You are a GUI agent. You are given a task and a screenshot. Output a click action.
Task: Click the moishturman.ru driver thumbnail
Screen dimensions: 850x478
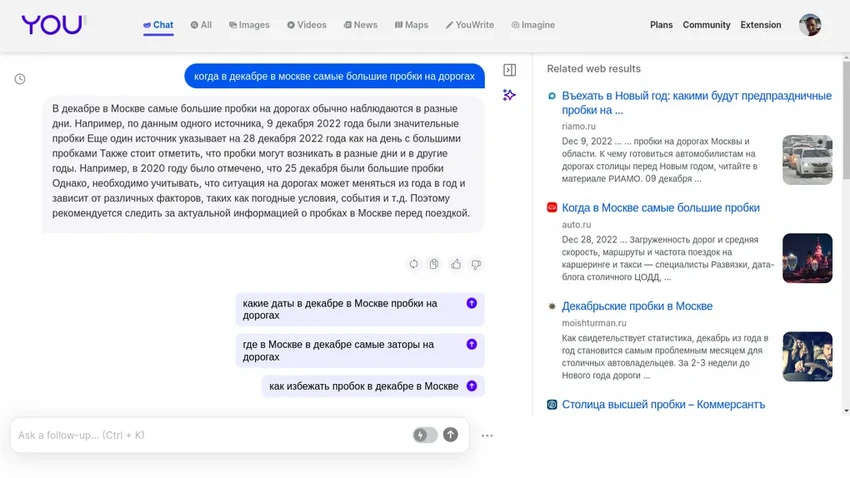pos(807,357)
